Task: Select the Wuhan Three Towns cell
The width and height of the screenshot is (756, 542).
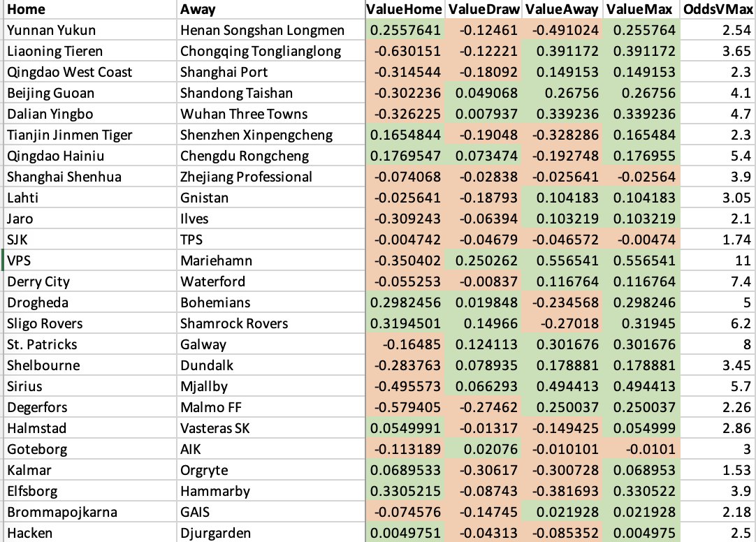Action: 271,114
